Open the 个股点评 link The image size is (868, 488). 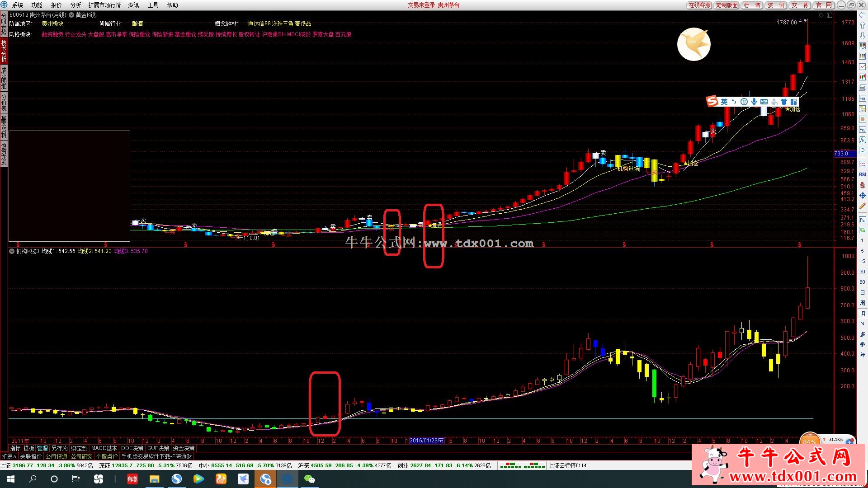[x=107, y=457]
